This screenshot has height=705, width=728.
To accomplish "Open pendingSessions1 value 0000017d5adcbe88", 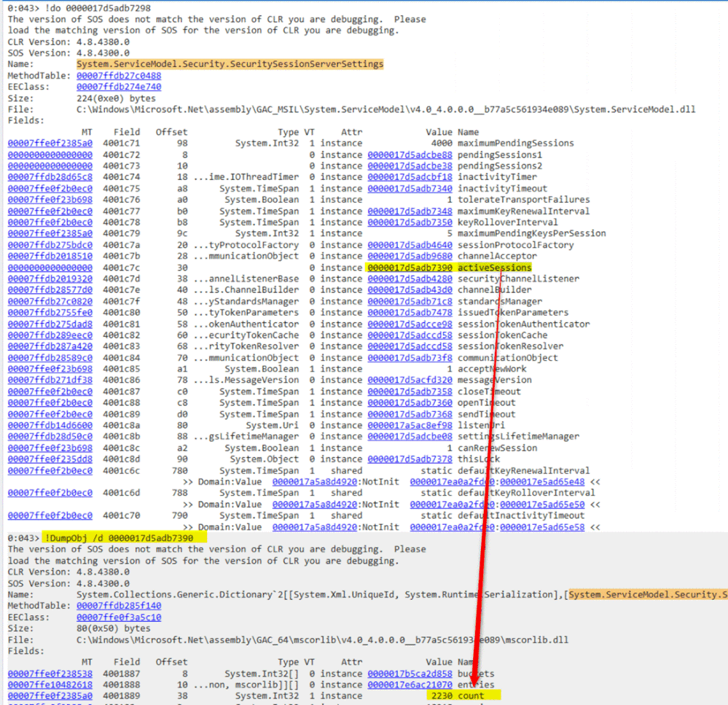I will point(410,155).
